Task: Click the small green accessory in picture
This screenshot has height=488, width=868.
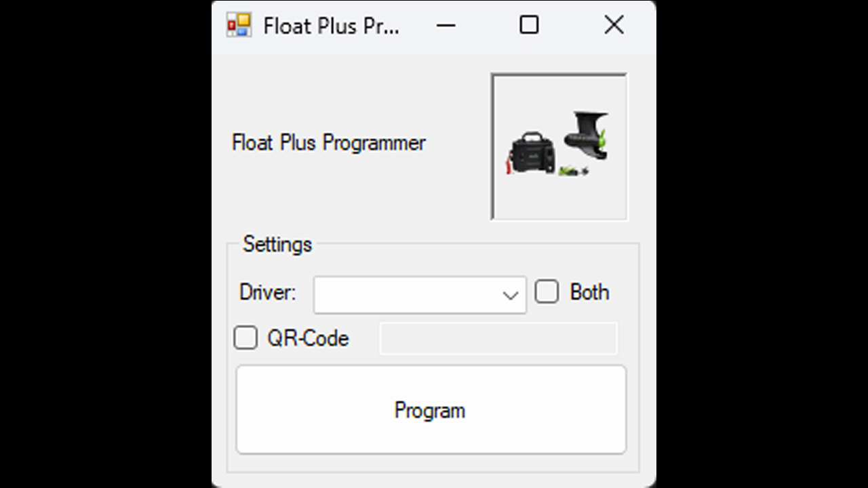Action: pyautogui.click(x=572, y=171)
